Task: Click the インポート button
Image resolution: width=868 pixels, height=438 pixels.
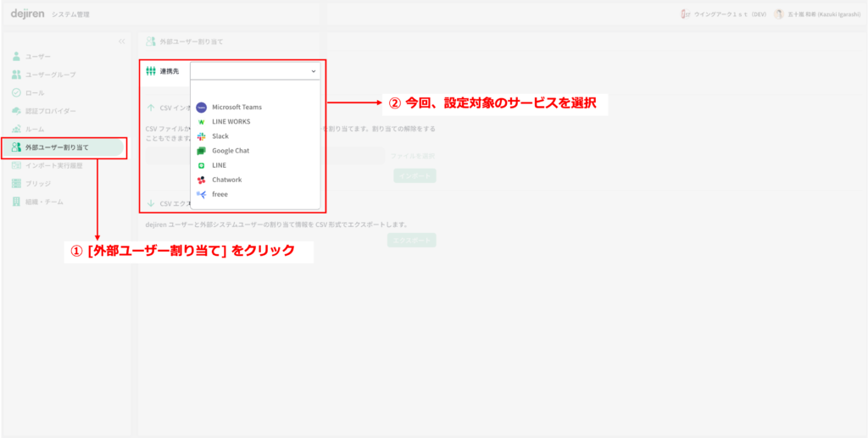Action: coord(415,176)
